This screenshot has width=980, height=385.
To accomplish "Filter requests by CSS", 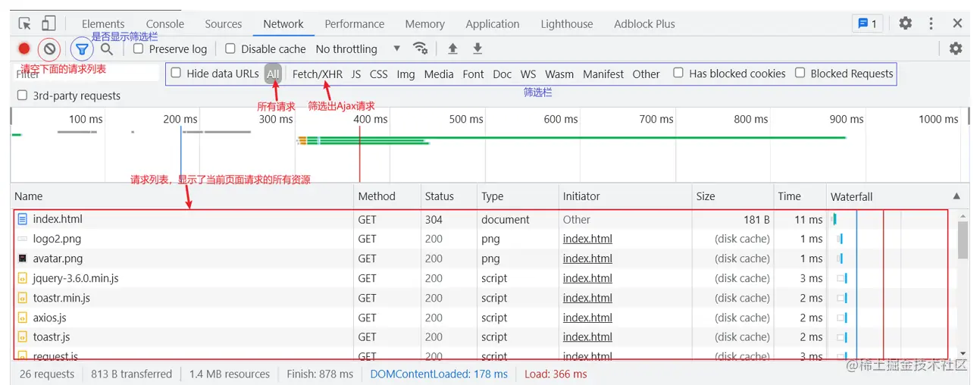I will tap(379, 74).
